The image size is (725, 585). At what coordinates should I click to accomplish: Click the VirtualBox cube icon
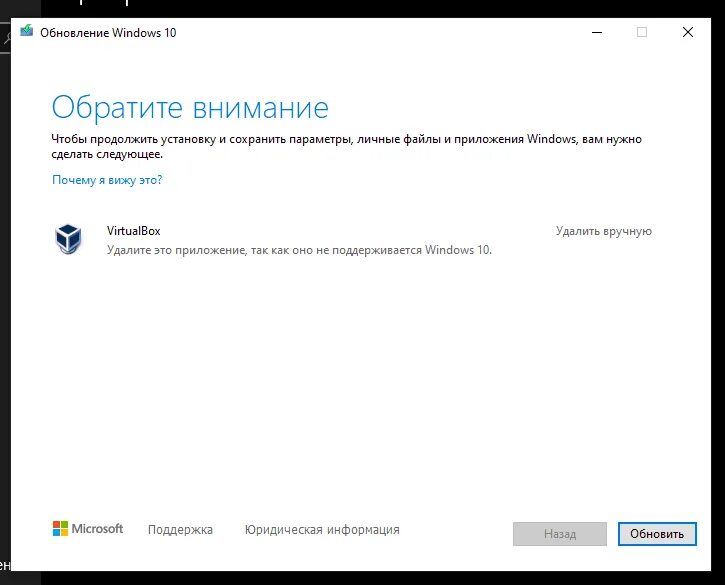click(68, 239)
